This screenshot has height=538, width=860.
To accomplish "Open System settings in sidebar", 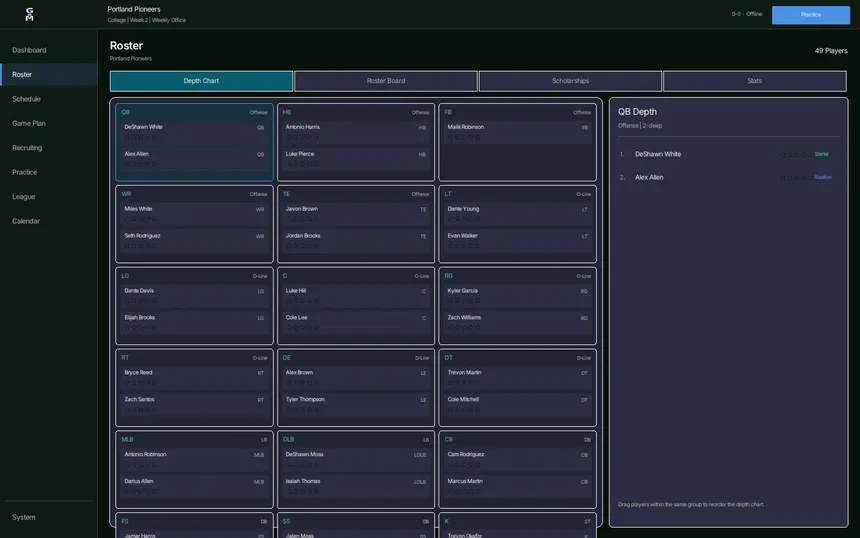I will [x=24, y=517].
